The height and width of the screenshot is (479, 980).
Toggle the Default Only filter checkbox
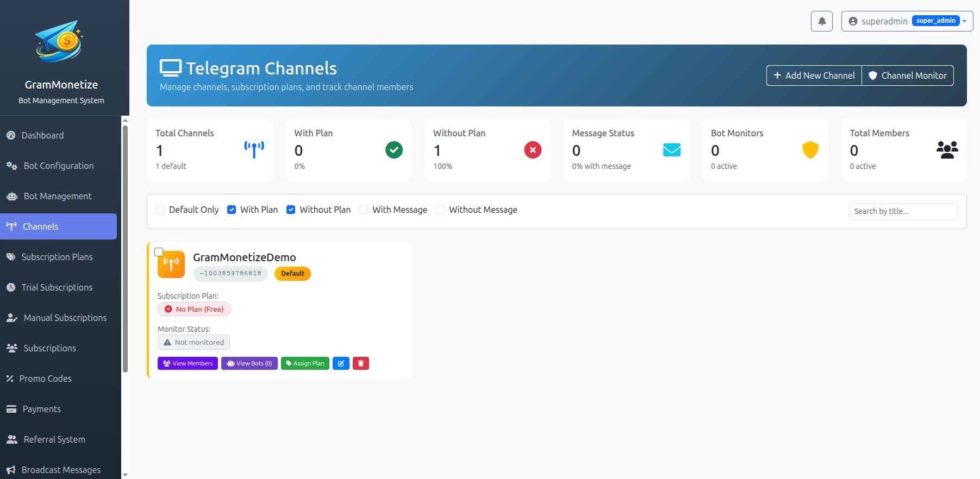pyautogui.click(x=160, y=210)
